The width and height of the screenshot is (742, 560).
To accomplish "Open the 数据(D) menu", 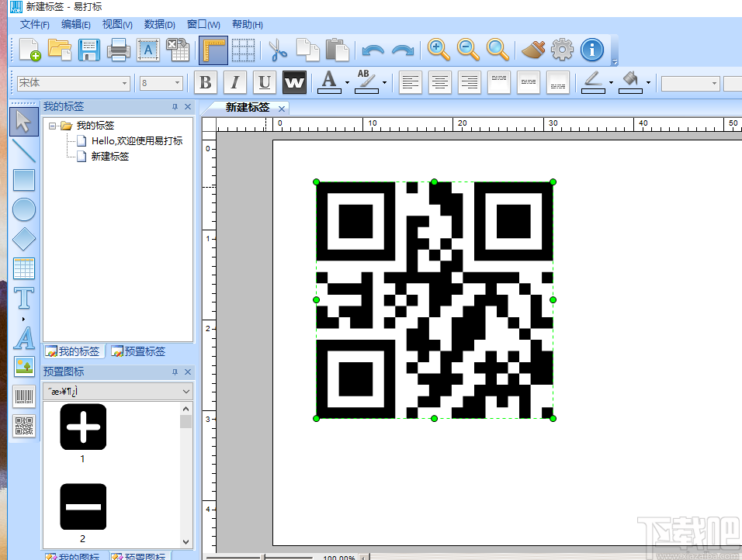I will click(x=159, y=25).
